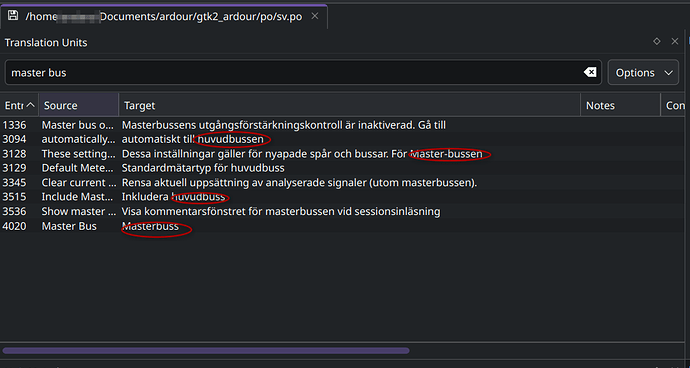The image size is (690, 368).
Task: Click source cell 'Default Mete...'
Action: (x=78, y=168)
